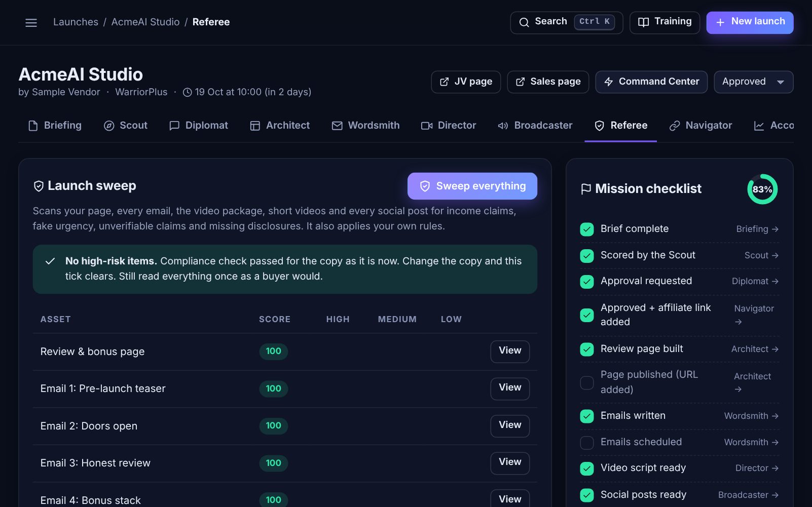This screenshot has height=507, width=812.
Task: Open the Launches breadcrumb link
Action: 76,22
